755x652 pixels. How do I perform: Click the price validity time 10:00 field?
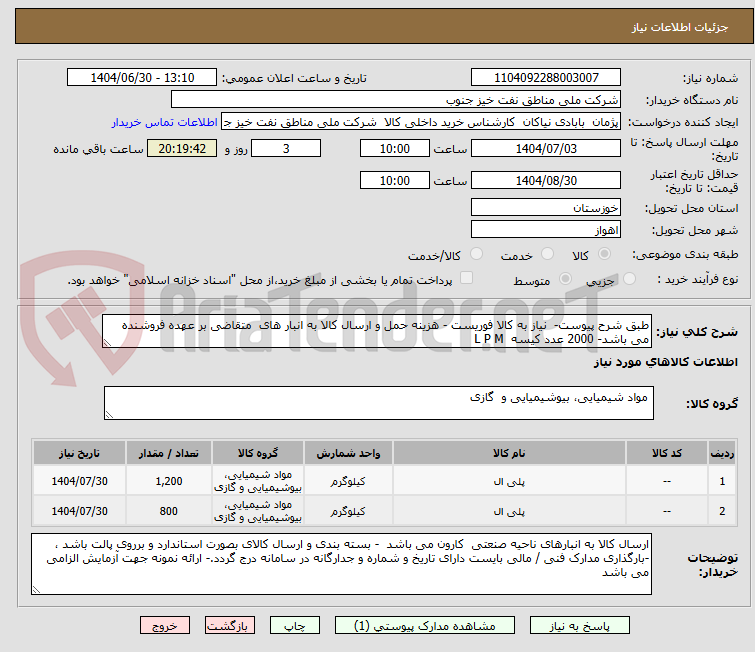click(x=395, y=181)
